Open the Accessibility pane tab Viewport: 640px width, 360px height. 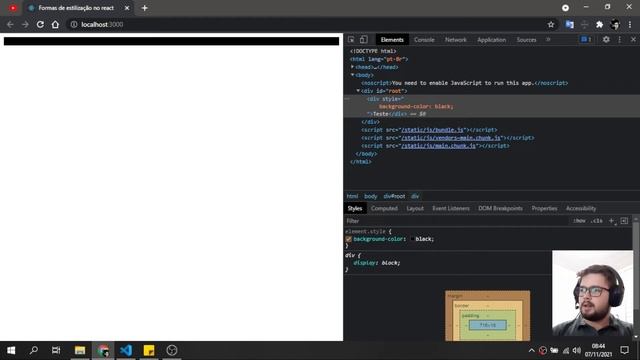pos(581,208)
